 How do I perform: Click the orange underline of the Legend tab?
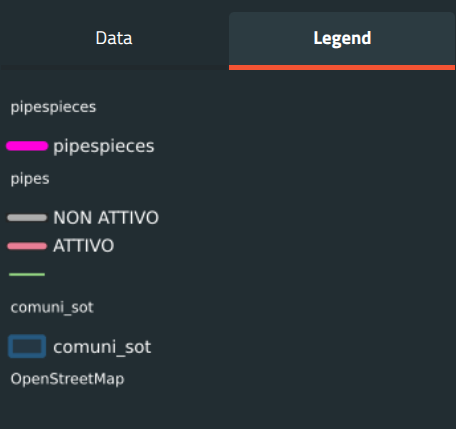tap(342, 67)
